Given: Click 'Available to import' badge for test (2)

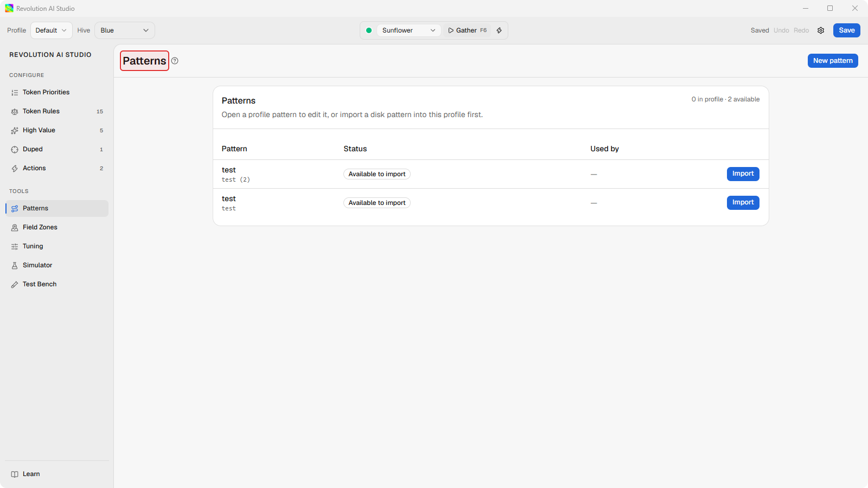Looking at the screenshot, I should pos(377,174).
